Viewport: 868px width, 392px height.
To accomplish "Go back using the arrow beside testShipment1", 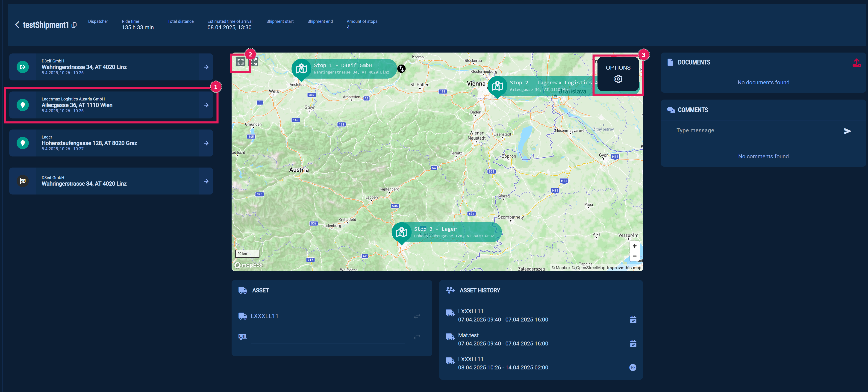I will (x=17, y=25).
